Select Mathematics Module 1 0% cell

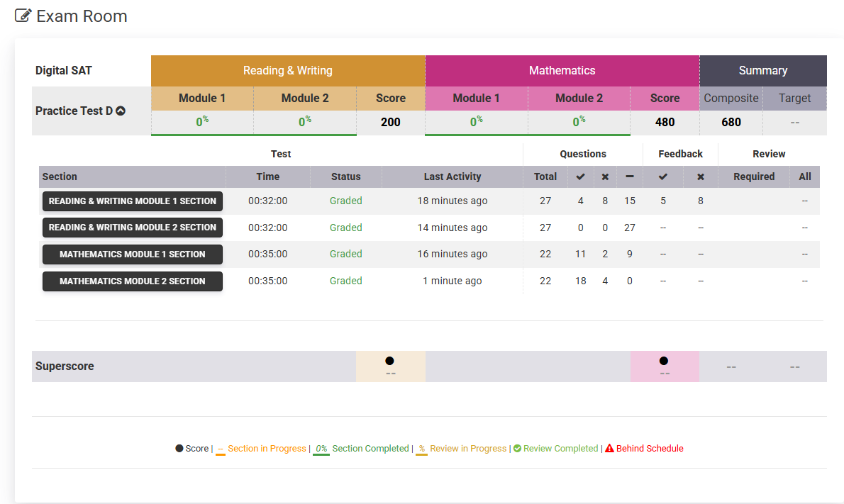477,122
